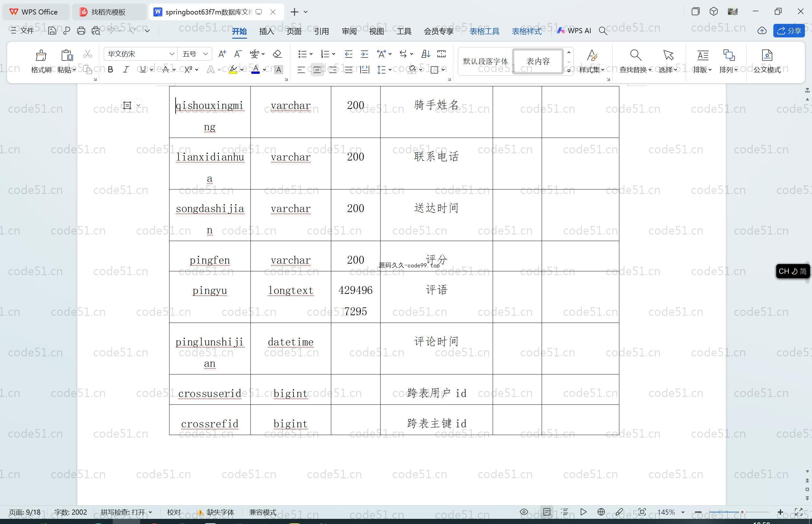Viewport: 812px width, 524px height.
Task: Click the Clear Formatting eraser icon
Action: click(277, 54)
